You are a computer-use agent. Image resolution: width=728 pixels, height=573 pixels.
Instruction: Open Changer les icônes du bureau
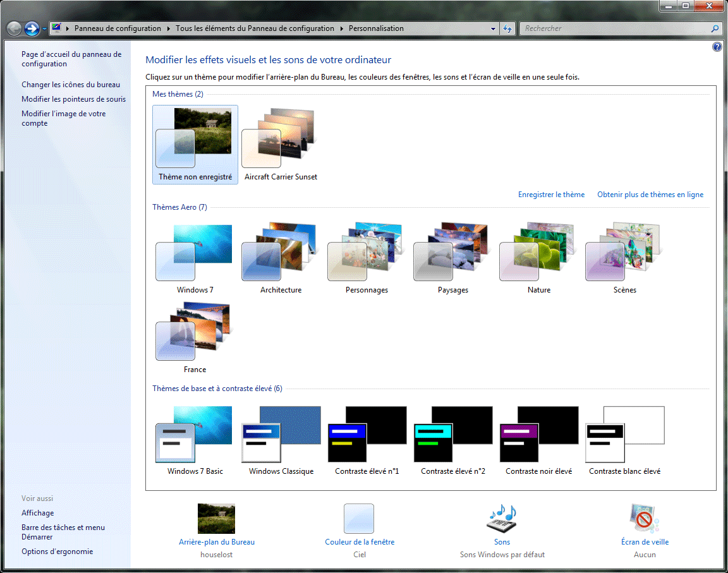(x=71, y=85)
